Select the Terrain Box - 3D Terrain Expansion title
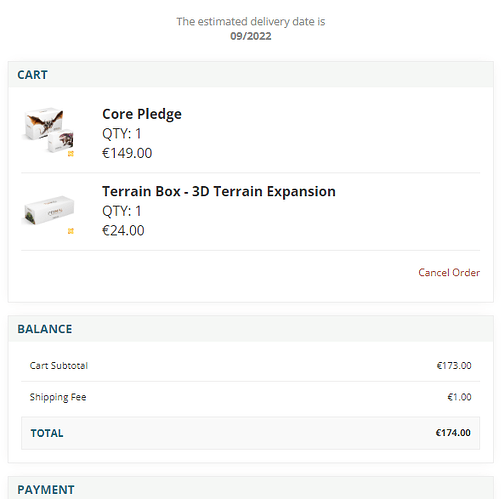 point(219,191)
